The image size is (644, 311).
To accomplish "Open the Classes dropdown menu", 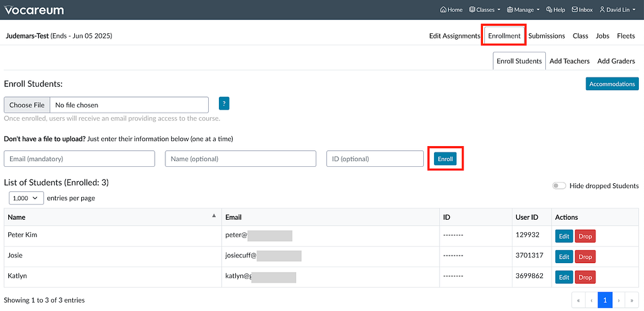I will click(x=485, y=10).
